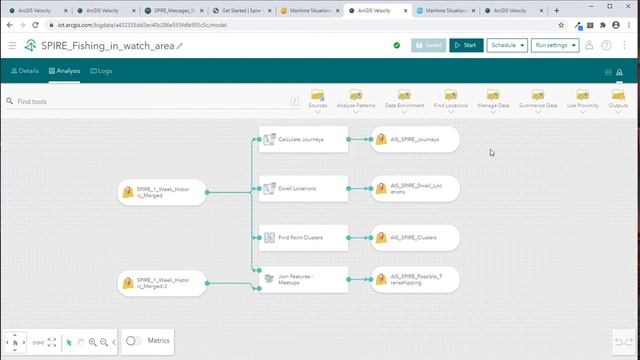Screen dimensions: 640x360
Task: Collapse the canvas toolbar chevron
Action: coord(114,342)
